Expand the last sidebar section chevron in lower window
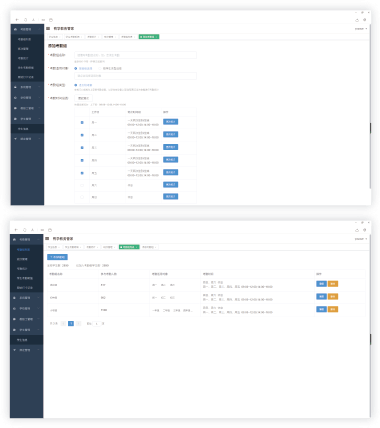The height and width of the screenshot is (428, 380). click(38, 350)
